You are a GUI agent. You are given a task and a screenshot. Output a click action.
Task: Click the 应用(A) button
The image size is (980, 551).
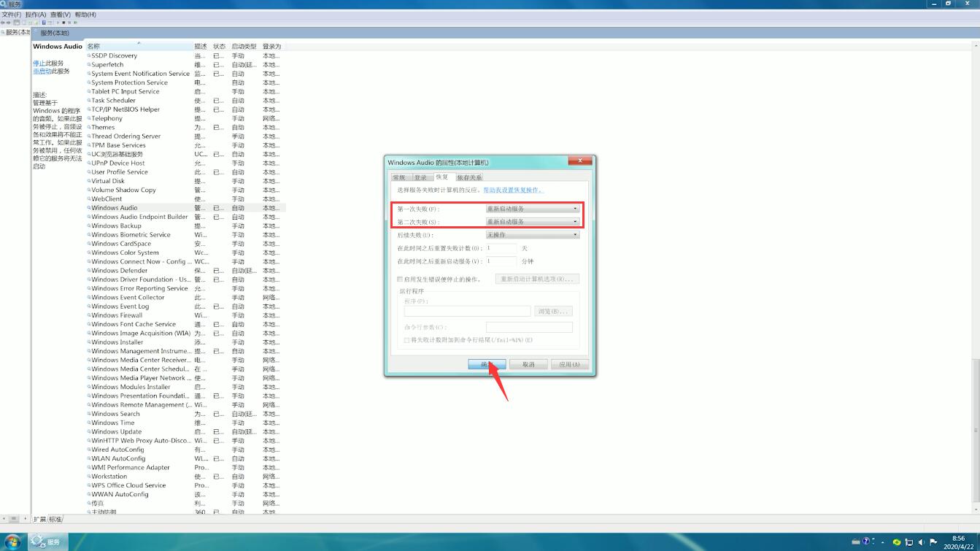pyautogui.click(x=570, y=364)
